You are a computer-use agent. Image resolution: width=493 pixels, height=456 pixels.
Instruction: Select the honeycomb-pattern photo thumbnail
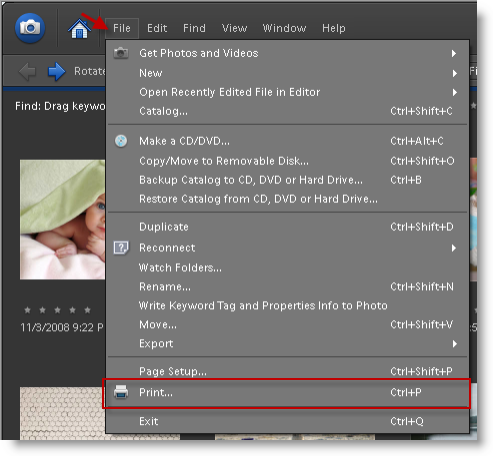point(62,413)
